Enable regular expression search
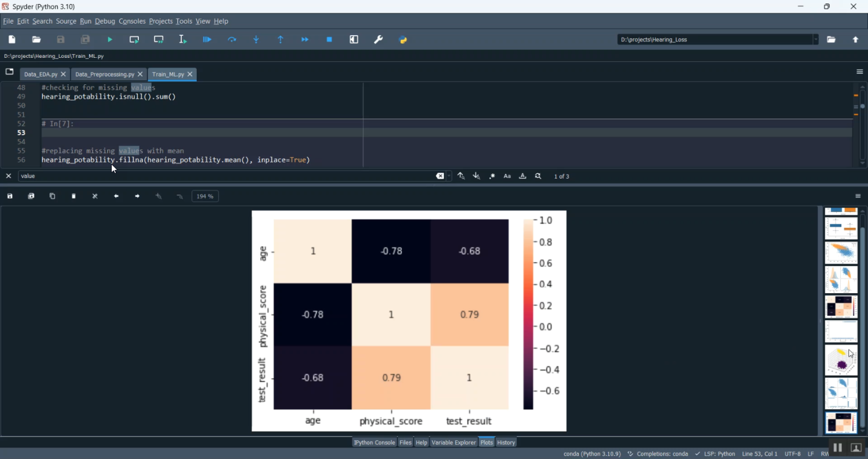 tap(491, 176)
